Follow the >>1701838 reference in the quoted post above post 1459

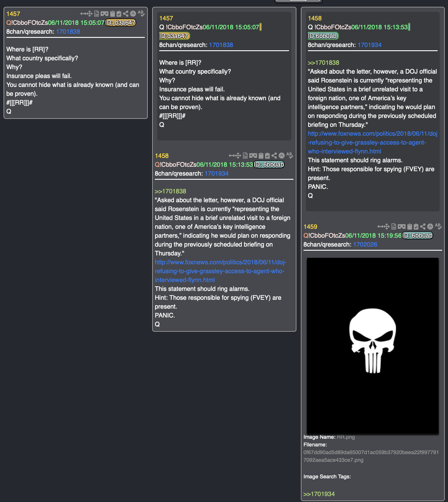(323, 63)
